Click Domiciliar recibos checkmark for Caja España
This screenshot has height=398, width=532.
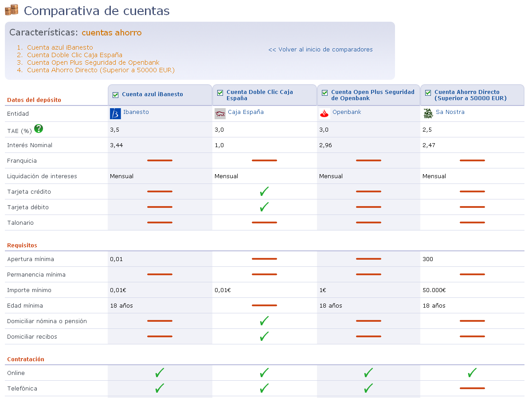264,336
